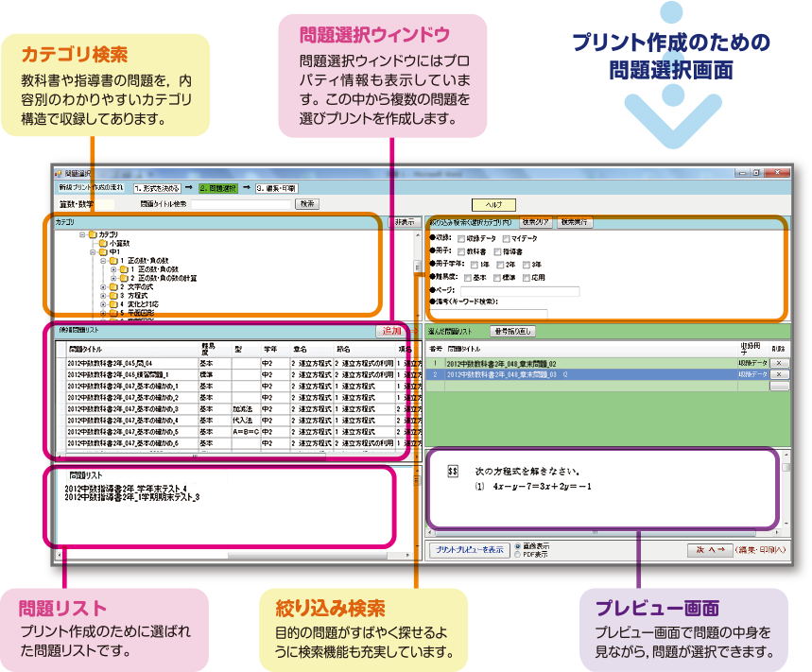
Task: Click the folder icon beside 中1
Action: [102, 253]
